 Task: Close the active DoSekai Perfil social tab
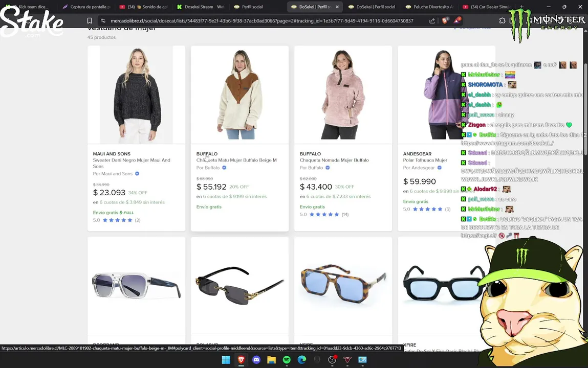(x=337, y=7)
